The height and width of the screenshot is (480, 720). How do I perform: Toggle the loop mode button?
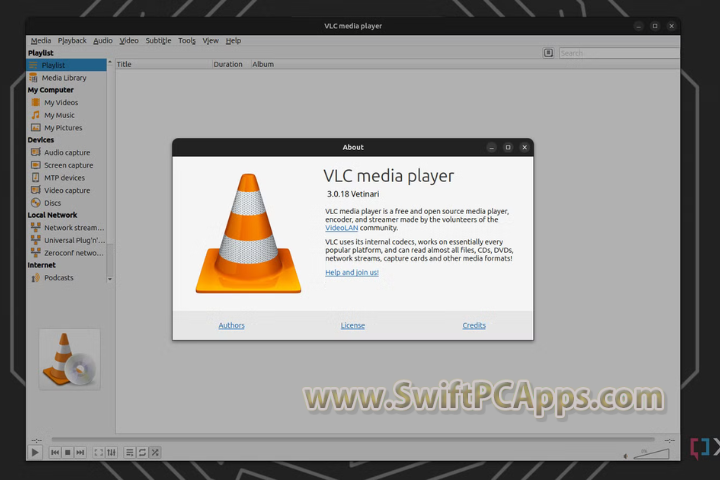point(142,453)
